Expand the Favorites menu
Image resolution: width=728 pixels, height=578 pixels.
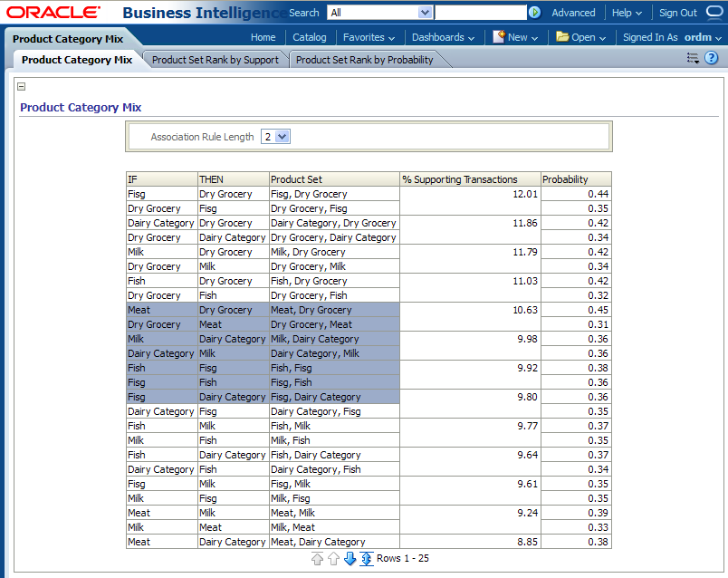[369, 37]
